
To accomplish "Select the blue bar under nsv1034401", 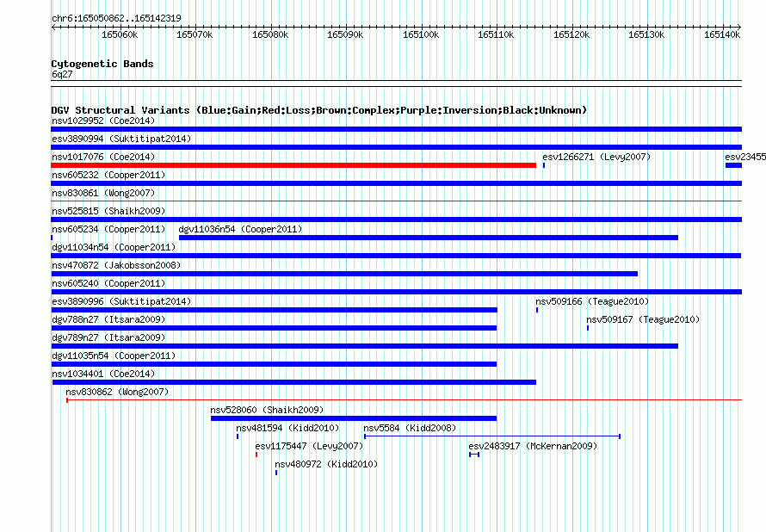I will coord(294,382).
